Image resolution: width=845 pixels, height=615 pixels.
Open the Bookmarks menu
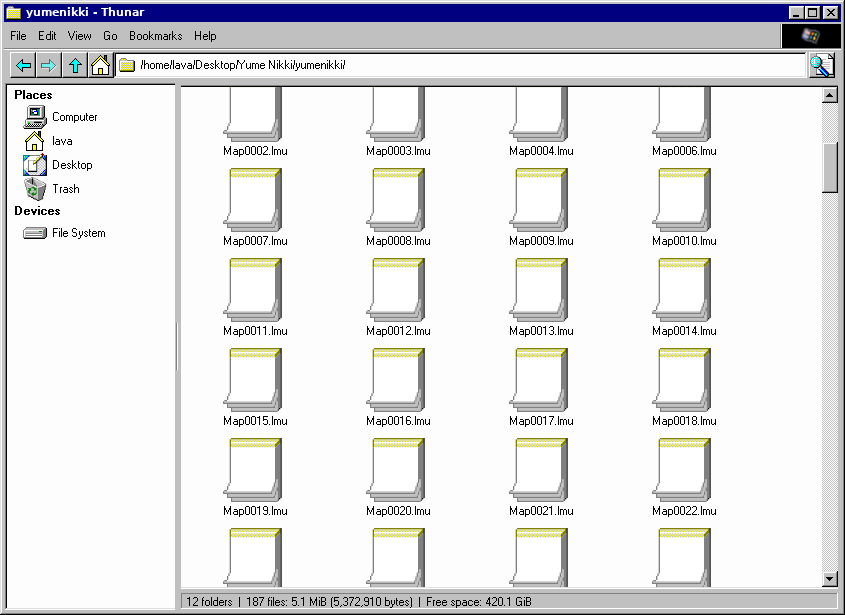155,36
